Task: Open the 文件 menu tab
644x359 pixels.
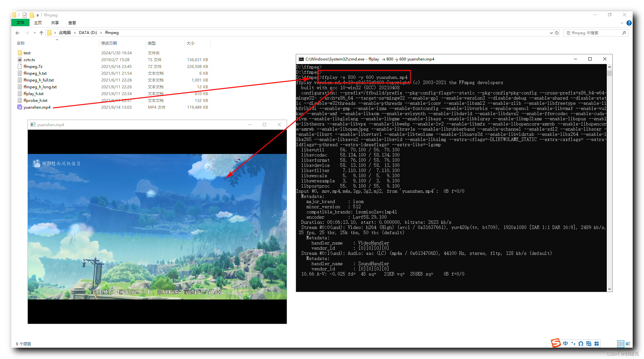Action: [20, 23]
